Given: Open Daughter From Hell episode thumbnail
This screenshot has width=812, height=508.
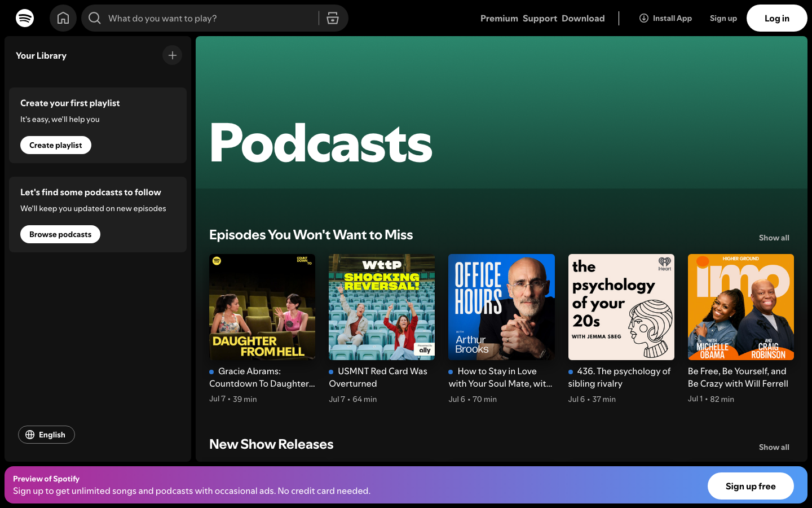Looking at the screenshot, I should [x=262, y=307].
